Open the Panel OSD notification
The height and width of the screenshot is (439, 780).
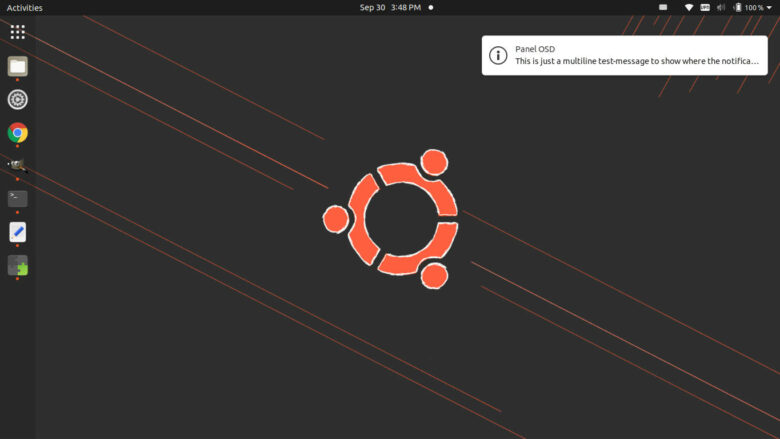point(624,55)
